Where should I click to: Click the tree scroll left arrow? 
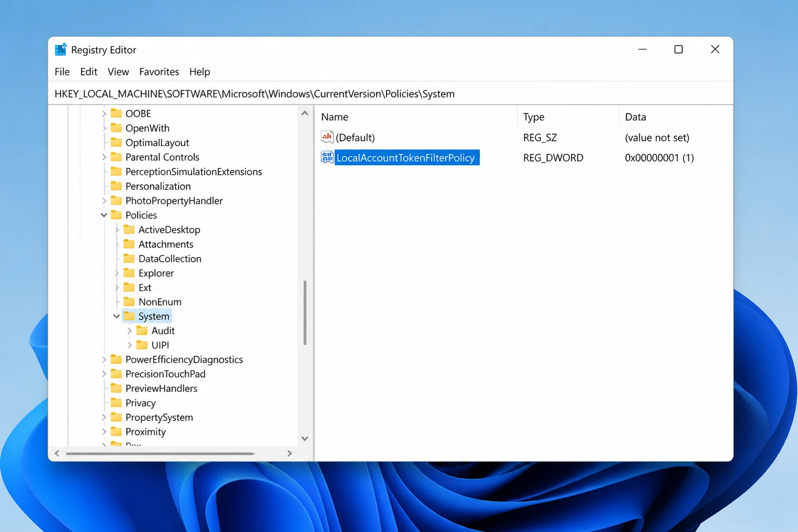coord(57,454)
